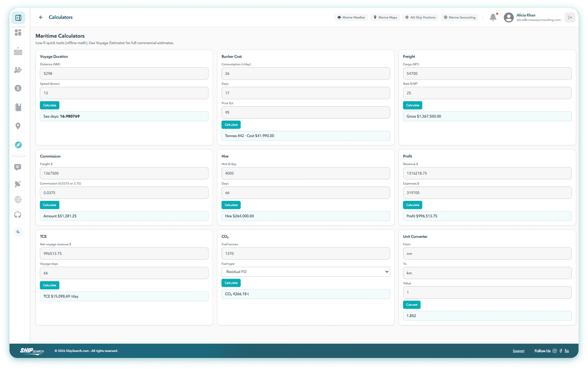
Task: Open notifications bell
Action: click(x=493, y=17)
